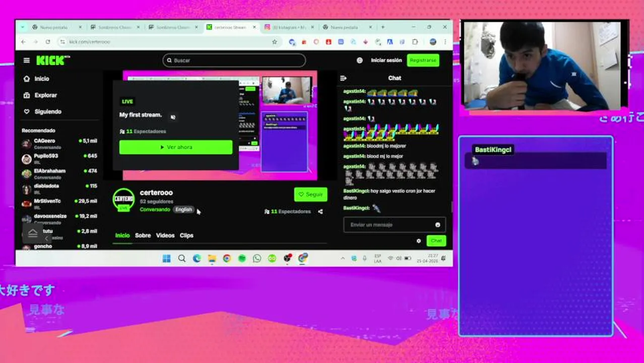Click the certerooo channel avatar
This screenshot has width=644, height=363.
(x=123, y=200)
